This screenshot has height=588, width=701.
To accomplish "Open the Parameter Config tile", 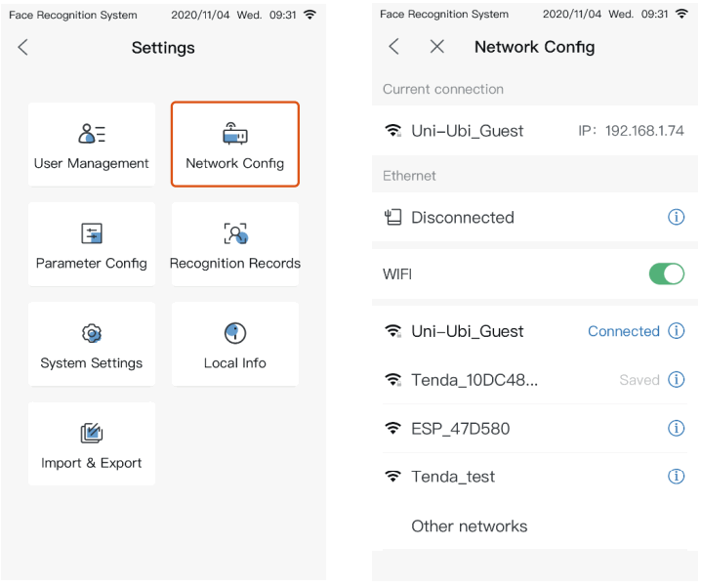I will [x=91, y=244].
